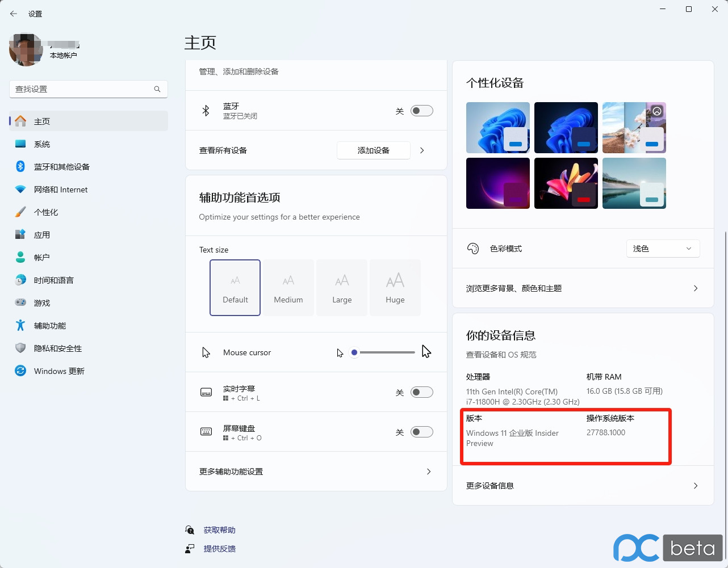Click the Windows 更新 sync icon

tap(20, 371)
